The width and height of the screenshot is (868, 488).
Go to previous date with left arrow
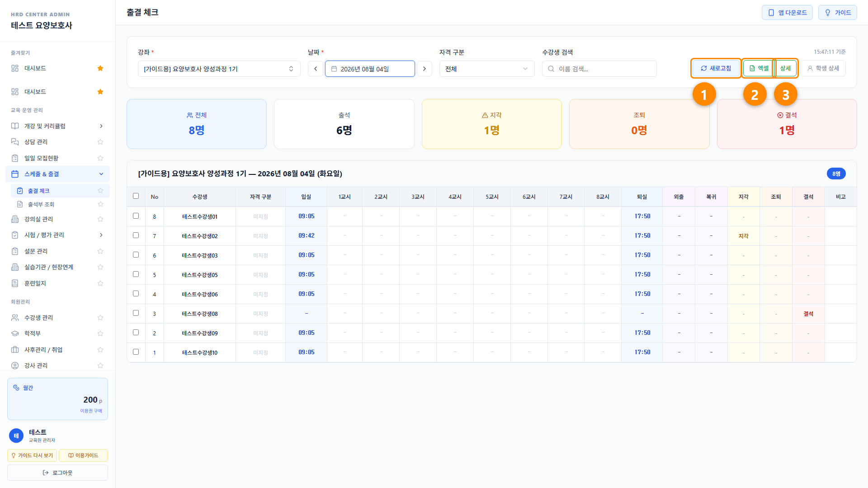pyautogui.click(x=316, y=69)
